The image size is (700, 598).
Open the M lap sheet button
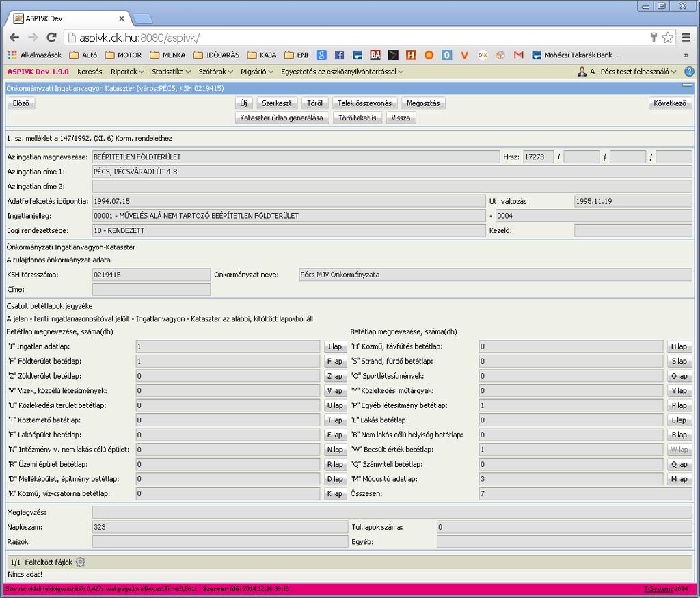coord(679,479)
